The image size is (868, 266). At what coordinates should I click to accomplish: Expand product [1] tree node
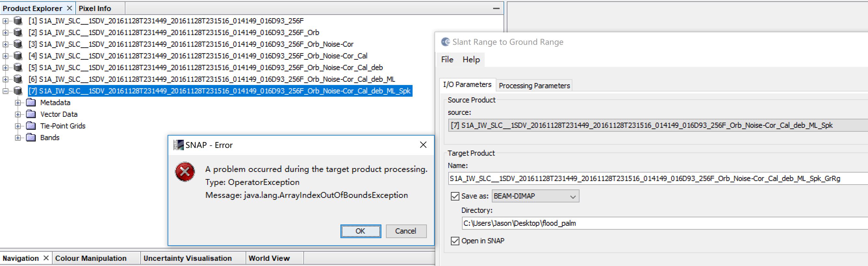[6, 21]
